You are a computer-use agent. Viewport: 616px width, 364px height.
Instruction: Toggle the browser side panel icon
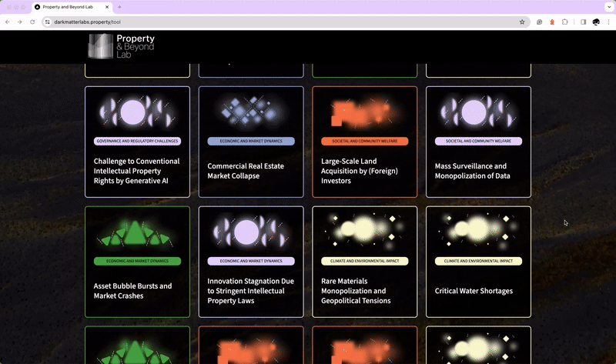click(584, 22)
